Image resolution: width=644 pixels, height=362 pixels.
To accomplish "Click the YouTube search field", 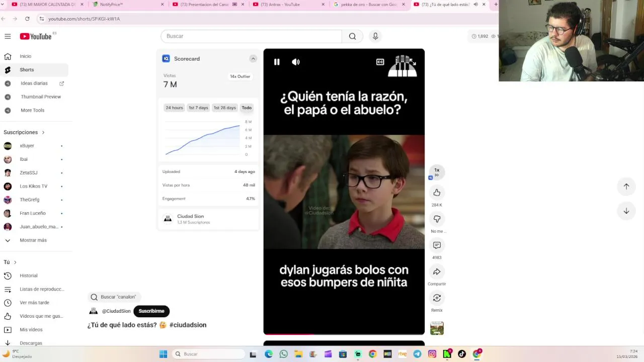I will pos(251,36).
